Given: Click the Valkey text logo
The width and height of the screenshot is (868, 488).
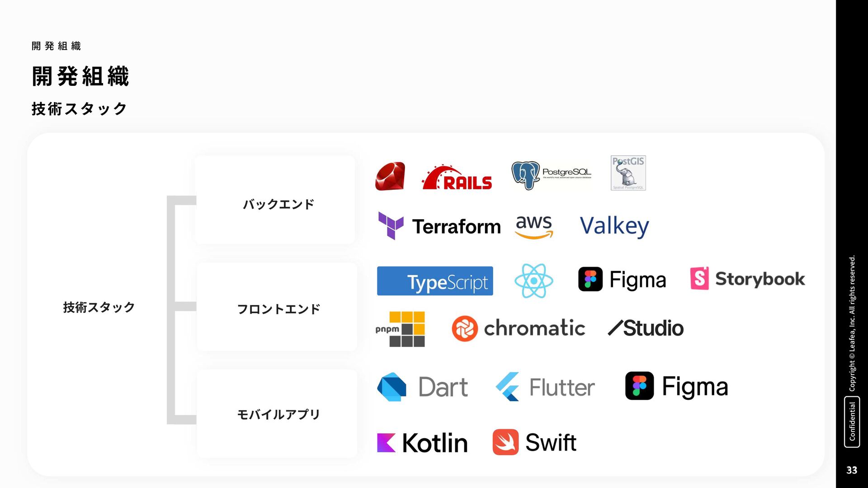Looking at the screenshot, I should pos(614,226).
